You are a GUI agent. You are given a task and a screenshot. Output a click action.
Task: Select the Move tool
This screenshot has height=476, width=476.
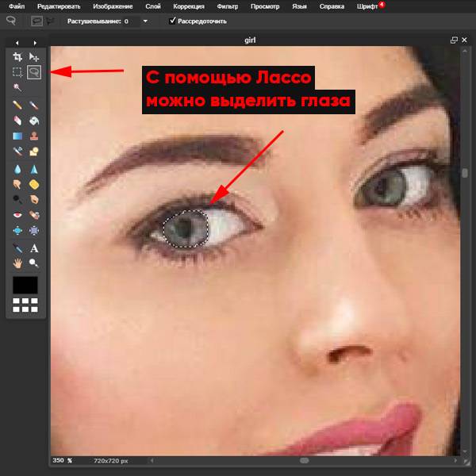tap(34, 57)
